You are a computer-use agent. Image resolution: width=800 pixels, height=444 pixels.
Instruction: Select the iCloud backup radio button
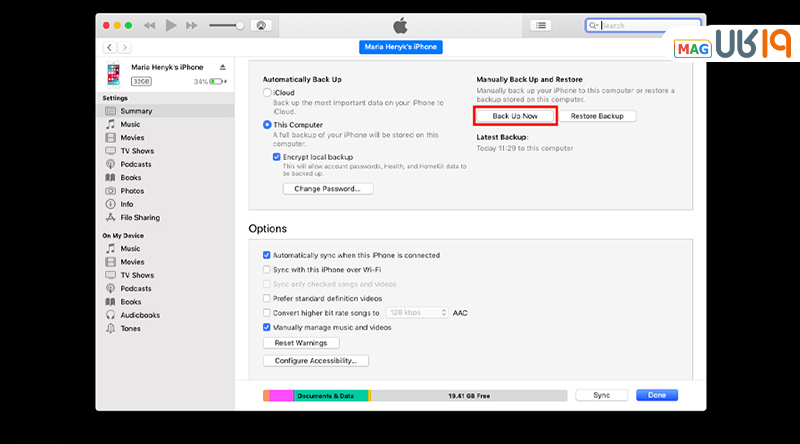267,92
